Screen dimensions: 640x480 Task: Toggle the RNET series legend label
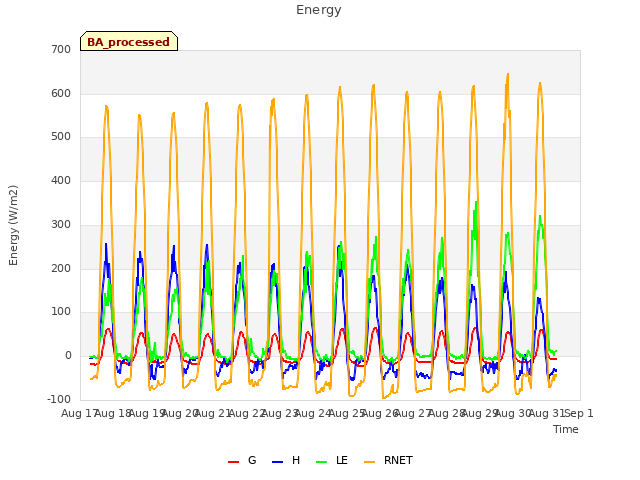[398, 460]
